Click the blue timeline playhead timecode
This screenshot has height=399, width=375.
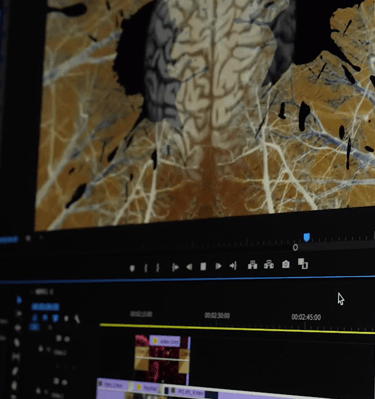[46, 307]
